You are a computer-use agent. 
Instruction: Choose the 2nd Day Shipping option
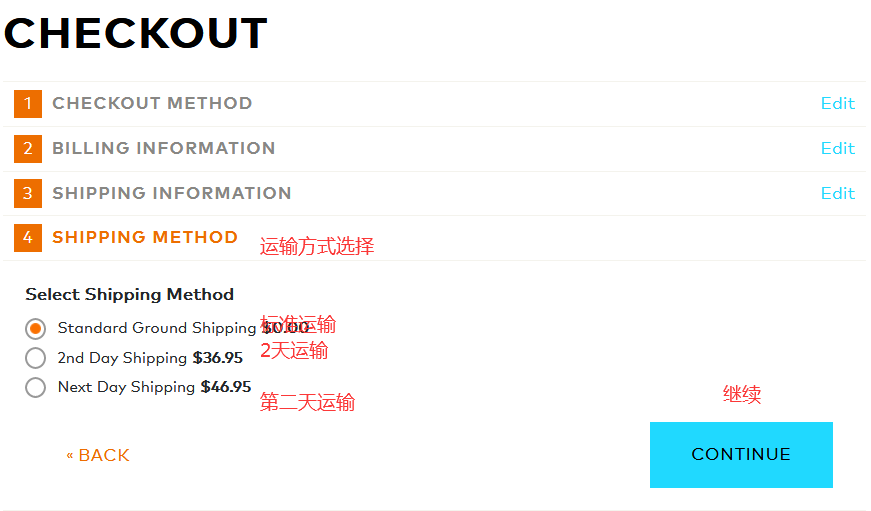(x=36, y=358)
